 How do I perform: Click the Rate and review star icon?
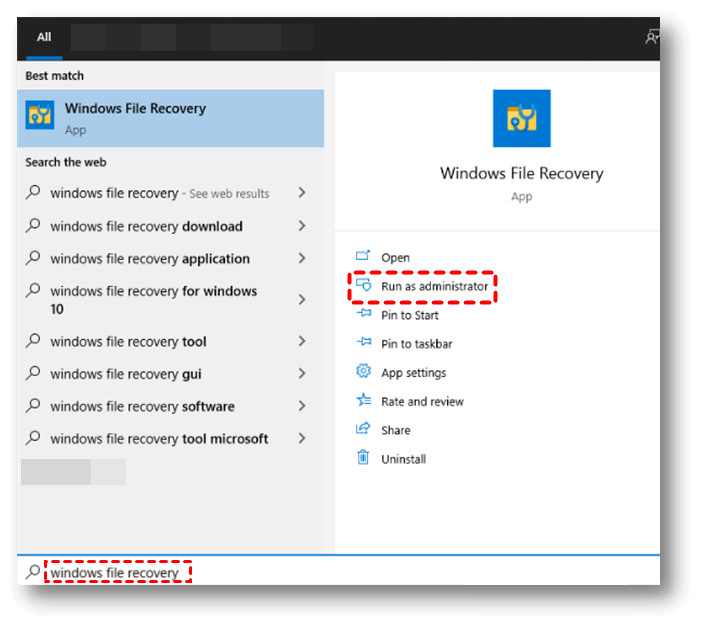coord(363,399)
